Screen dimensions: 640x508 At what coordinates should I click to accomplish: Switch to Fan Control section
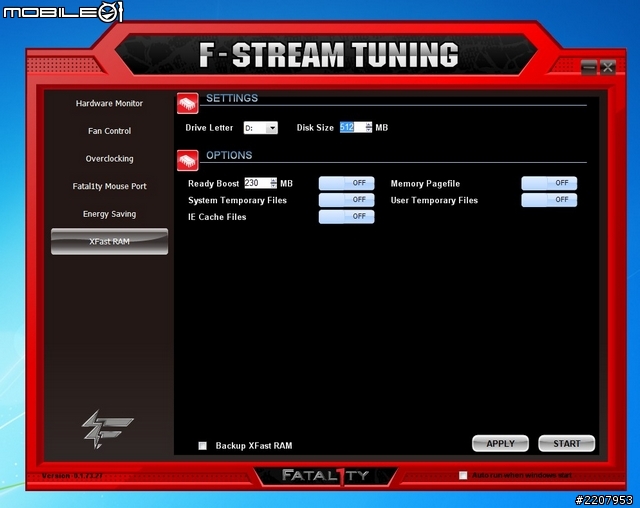click(x=109, y=131)
